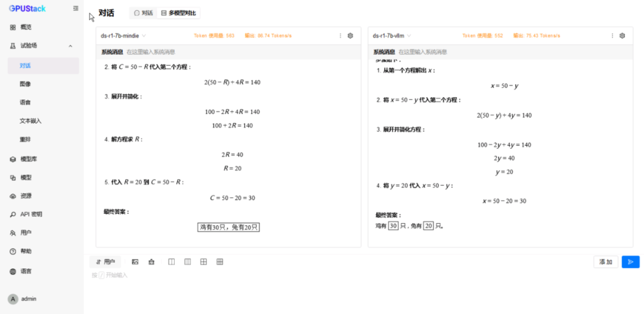The image size is (644, 314).
Task: Select 对话 in the sidebar
Action: (43, 66)
